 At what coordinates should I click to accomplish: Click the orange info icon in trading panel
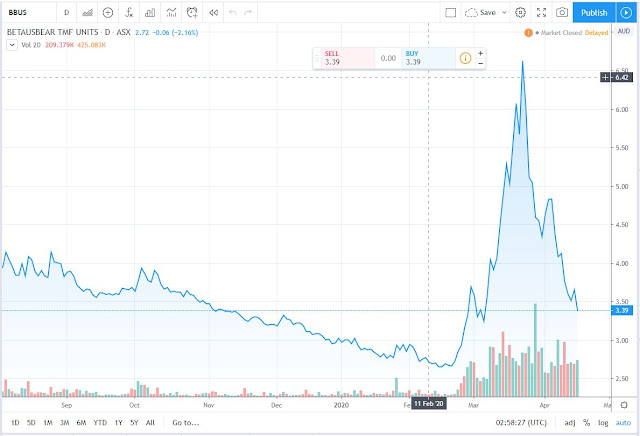tap(465, 58)
